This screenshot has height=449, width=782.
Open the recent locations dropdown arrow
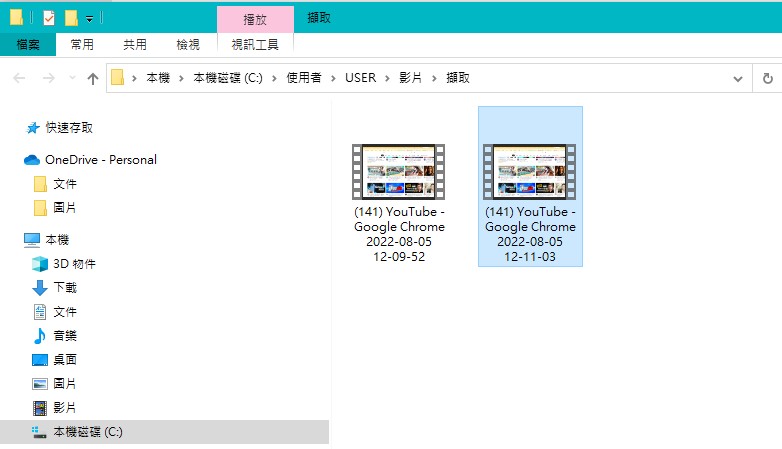(x=72, y=78)
